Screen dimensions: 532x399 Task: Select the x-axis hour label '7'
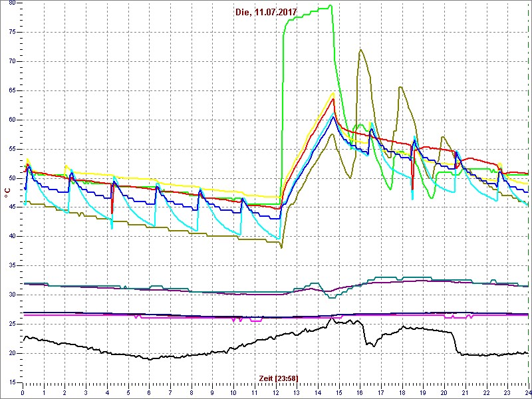[170, 392]
